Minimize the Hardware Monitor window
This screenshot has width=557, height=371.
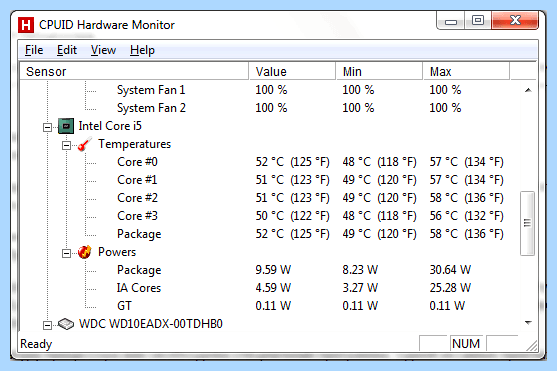tap(450, 21)
